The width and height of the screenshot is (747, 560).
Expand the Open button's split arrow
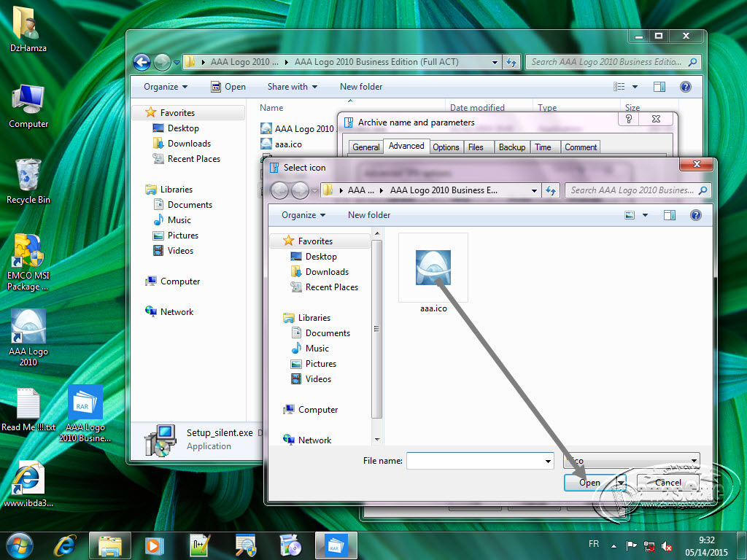621,483
